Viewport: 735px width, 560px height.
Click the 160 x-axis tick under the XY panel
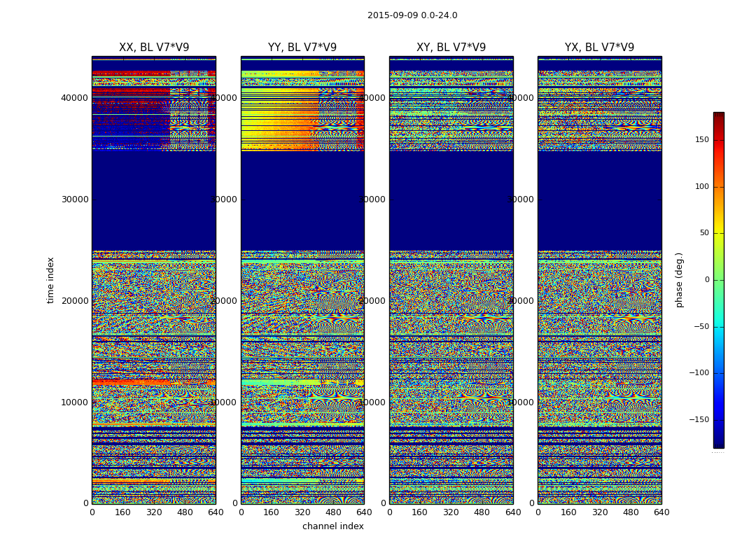(x=420, y=512)
